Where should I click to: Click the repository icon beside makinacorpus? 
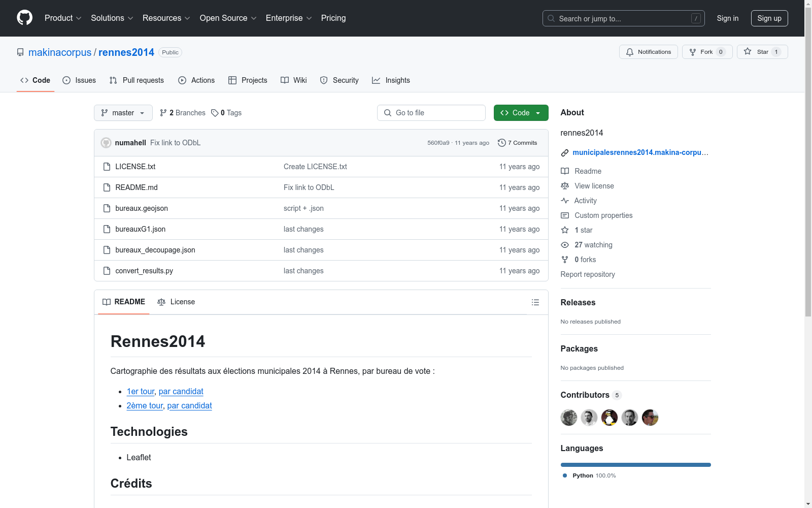click(x=20, y=52)
